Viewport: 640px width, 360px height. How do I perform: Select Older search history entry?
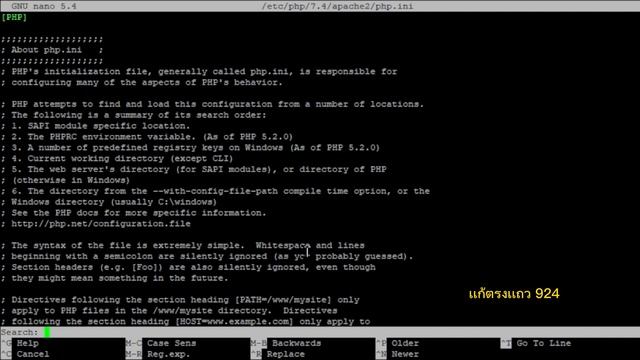pos(398,343)
